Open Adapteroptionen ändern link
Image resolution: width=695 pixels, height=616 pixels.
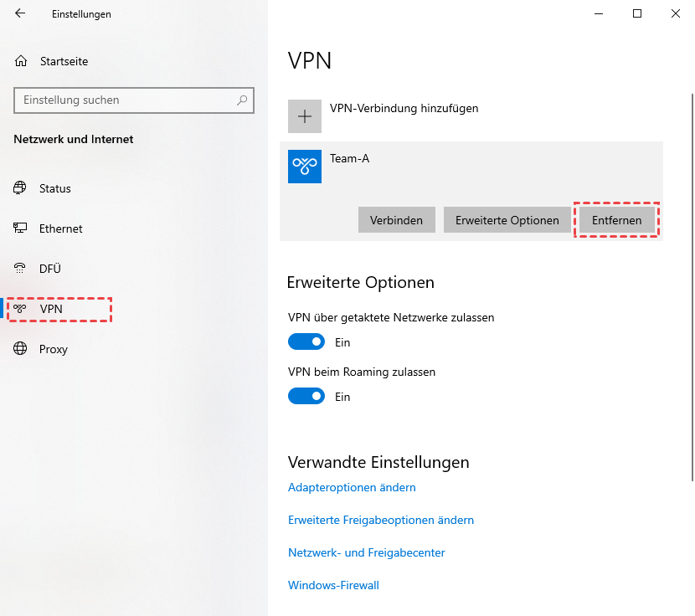pos(352,487)
